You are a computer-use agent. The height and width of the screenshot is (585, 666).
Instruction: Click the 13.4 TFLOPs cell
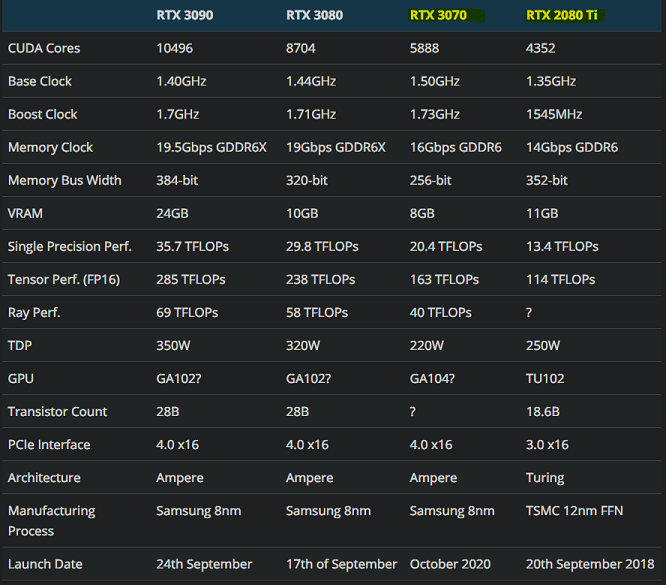[562, 246]
